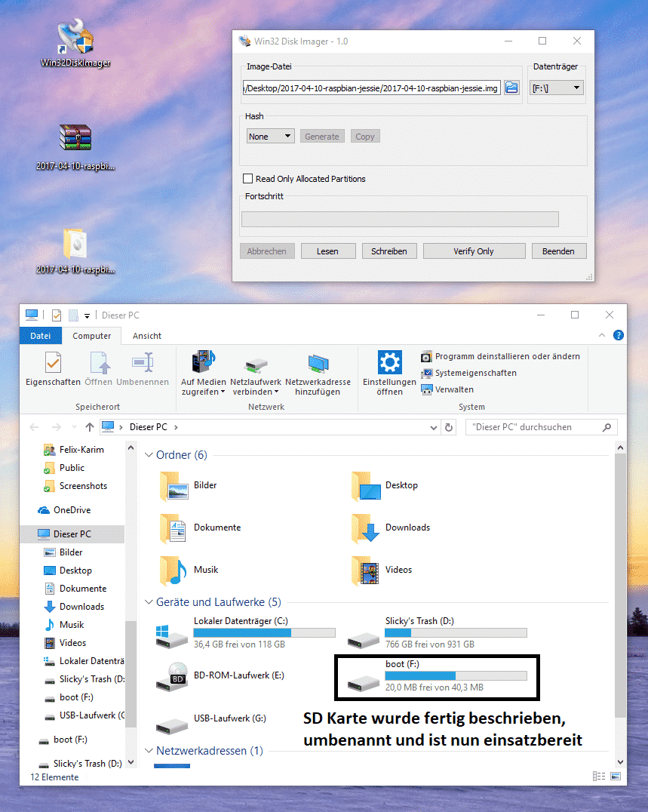Enable Read Only Allocated Partitions checkbox
Viewport: 648px width, 812px height.
coord(247,179)
